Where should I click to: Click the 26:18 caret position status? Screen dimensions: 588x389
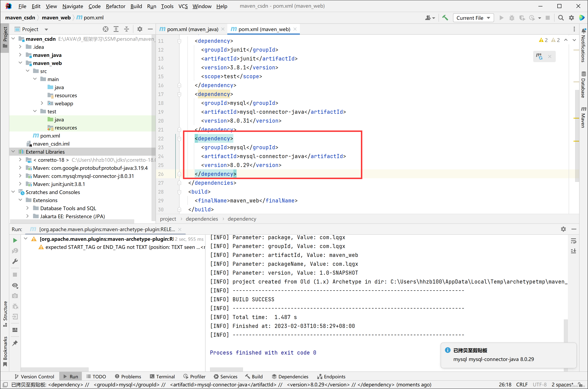click(505, 385)
